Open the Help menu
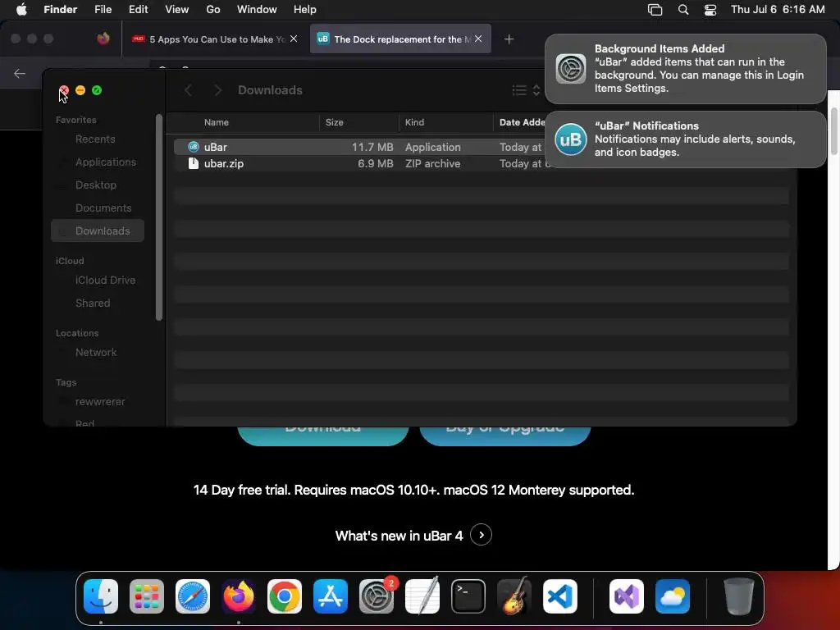Viewport: 840px width, 630px height. [305, 9]
